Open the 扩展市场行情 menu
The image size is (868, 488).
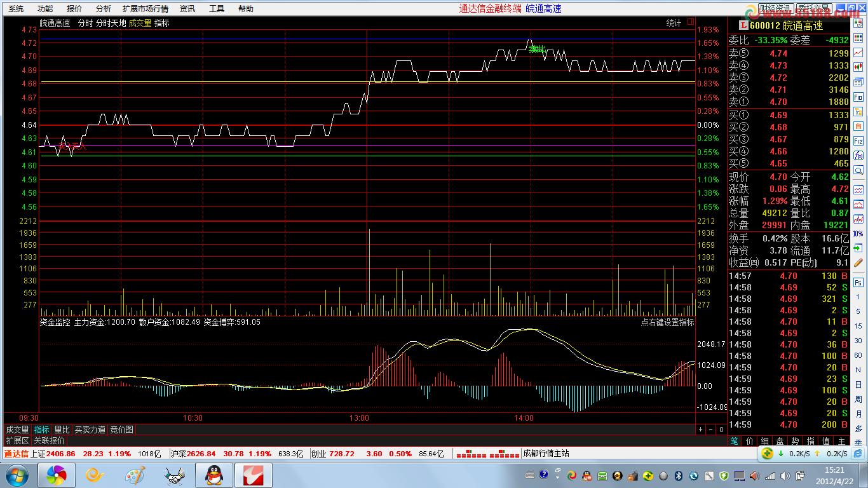[x=146, y=9]
